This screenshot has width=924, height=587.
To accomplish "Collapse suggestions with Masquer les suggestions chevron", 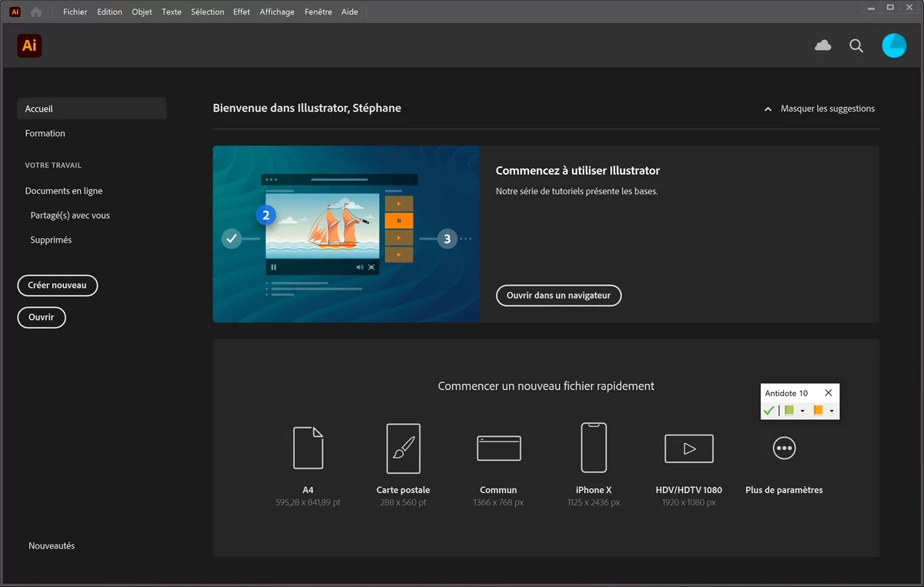I will point(768,109).
